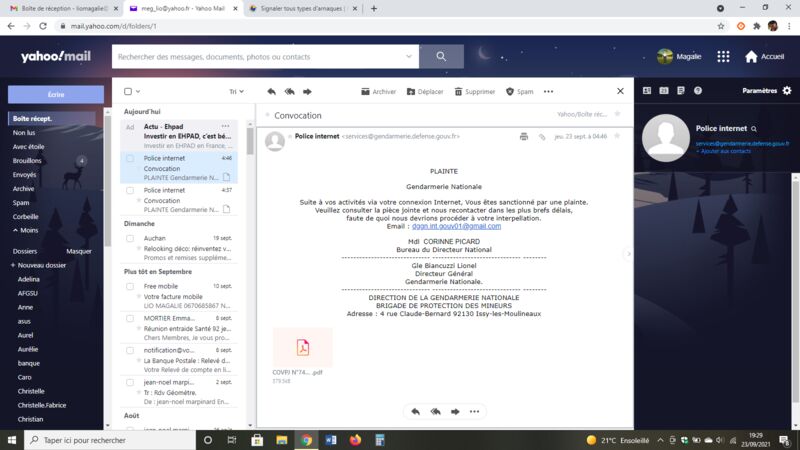
Task: Mark the message as Spam
Action: point(519,92)
